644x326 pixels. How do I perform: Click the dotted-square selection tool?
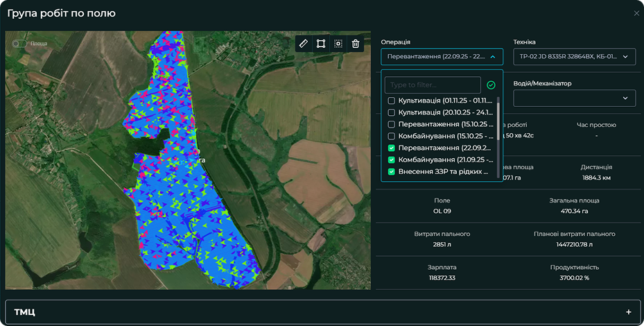[338, 44]
